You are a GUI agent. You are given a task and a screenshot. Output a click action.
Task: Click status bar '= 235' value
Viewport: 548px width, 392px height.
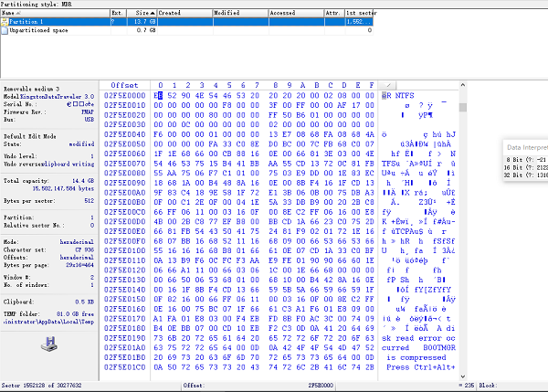pyautogui.click(x=467, y=386)
